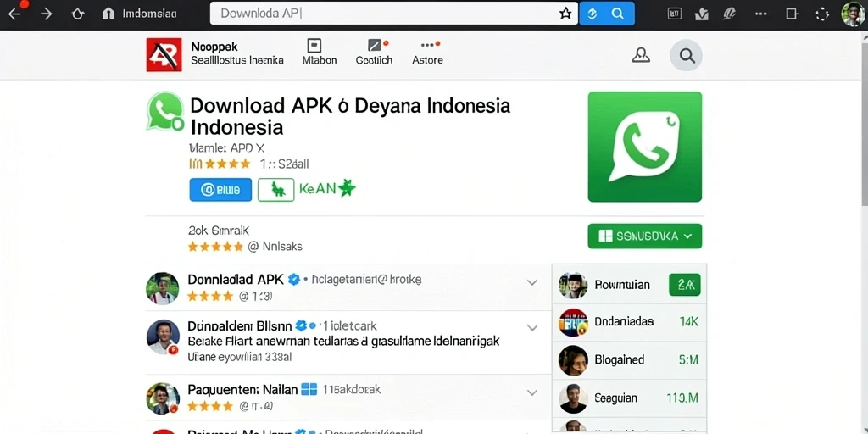868x434 pixels.
Task: Open the green SSNUSDVKA dropdown
Action: coord(645,236)
